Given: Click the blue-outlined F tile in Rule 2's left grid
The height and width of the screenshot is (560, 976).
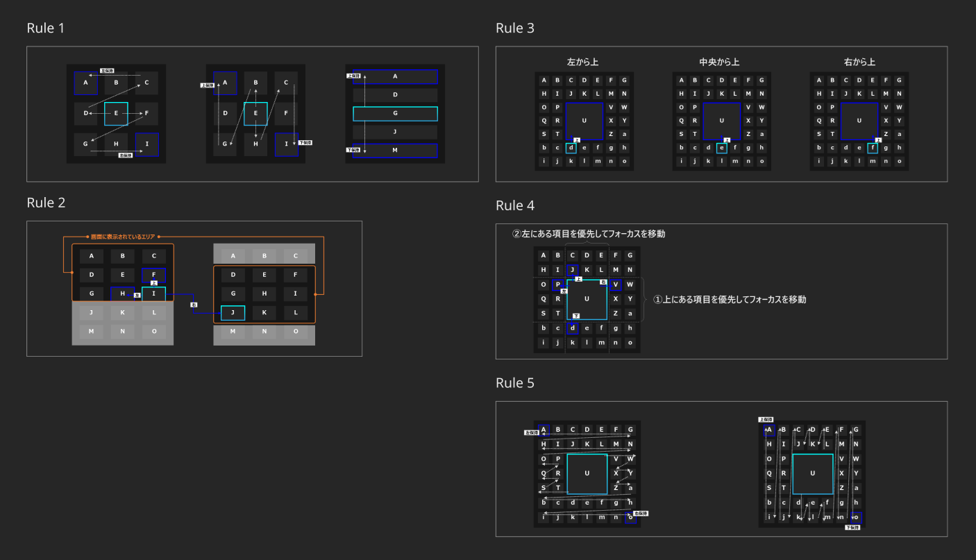Looking at the screenshot, I should 153,275.
